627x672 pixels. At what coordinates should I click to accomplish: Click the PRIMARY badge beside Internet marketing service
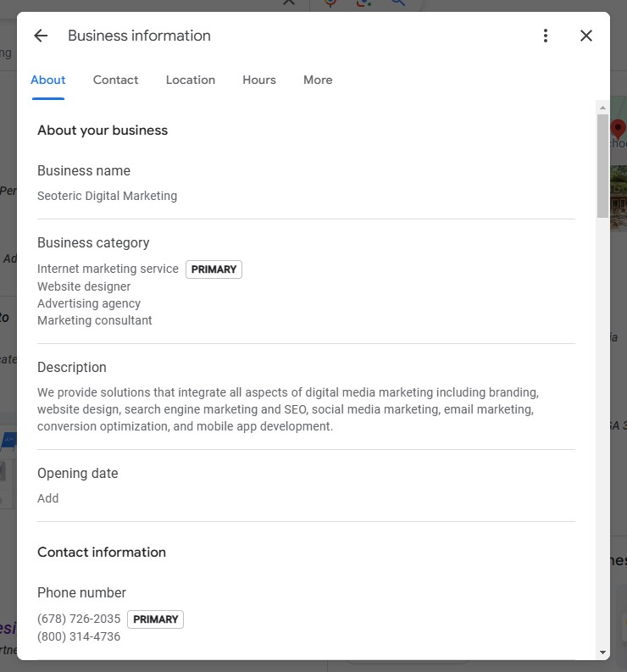click(214, 269)
